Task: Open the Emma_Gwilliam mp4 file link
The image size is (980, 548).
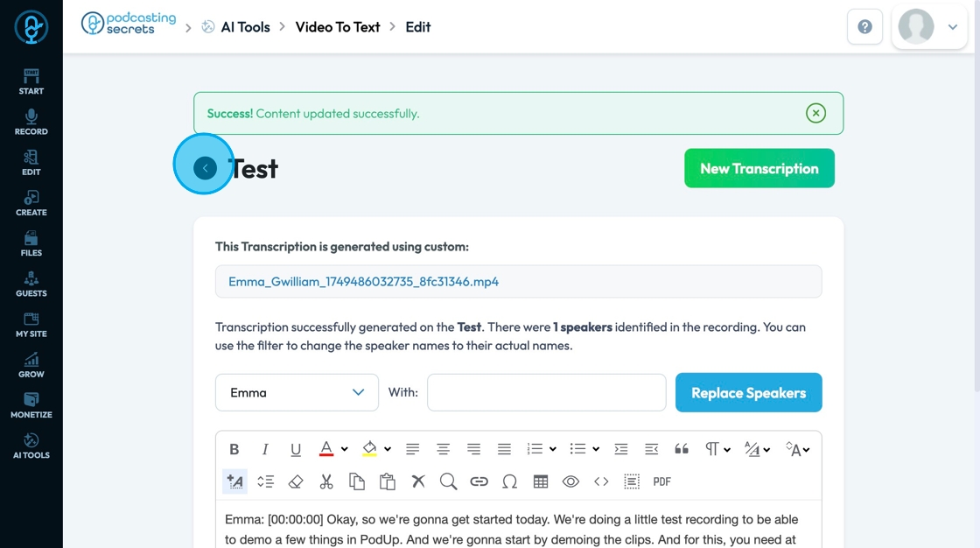Action: pos(363,282)
